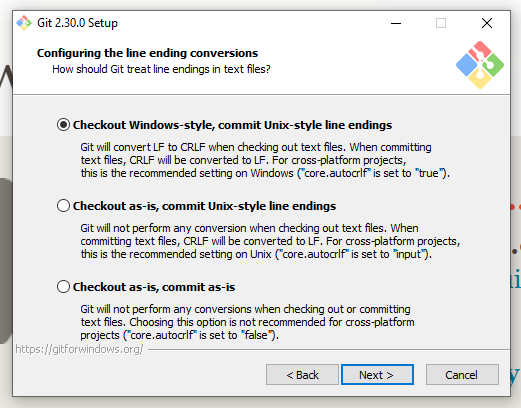Minimize the Git Setup window
This screenshot has width=521, height=408.
[396, 23]
